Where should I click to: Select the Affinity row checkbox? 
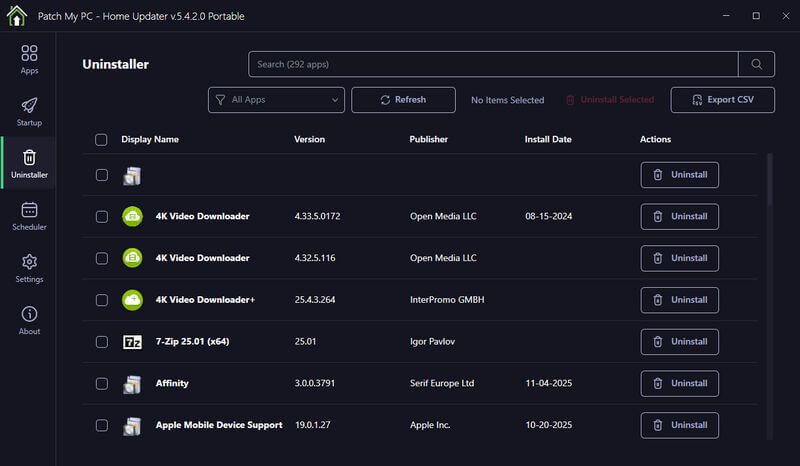(101, 383)
